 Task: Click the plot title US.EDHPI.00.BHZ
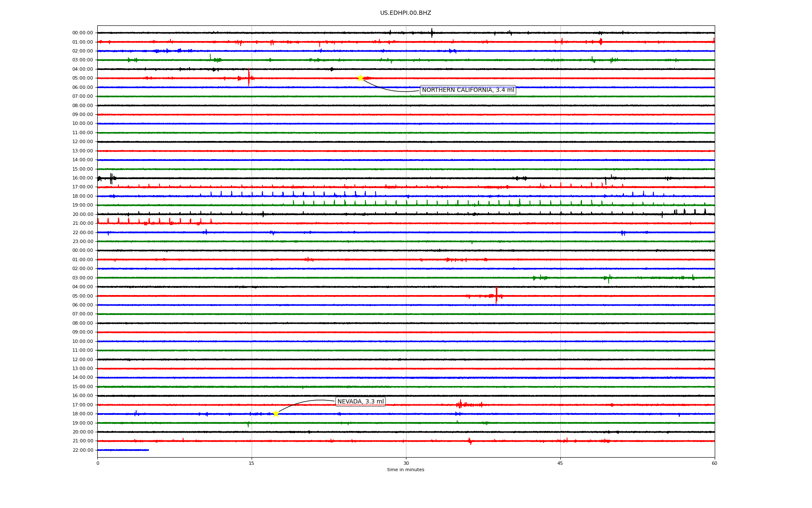(405, 13)
